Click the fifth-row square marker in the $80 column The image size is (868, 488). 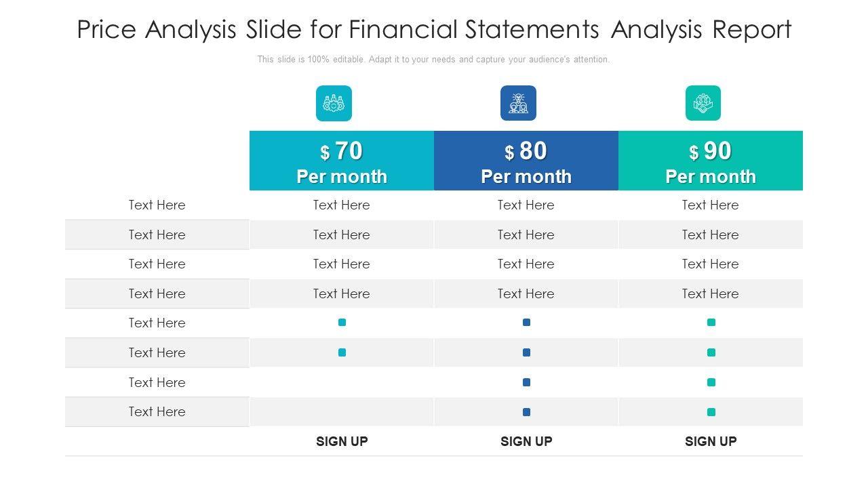point(526,323)
